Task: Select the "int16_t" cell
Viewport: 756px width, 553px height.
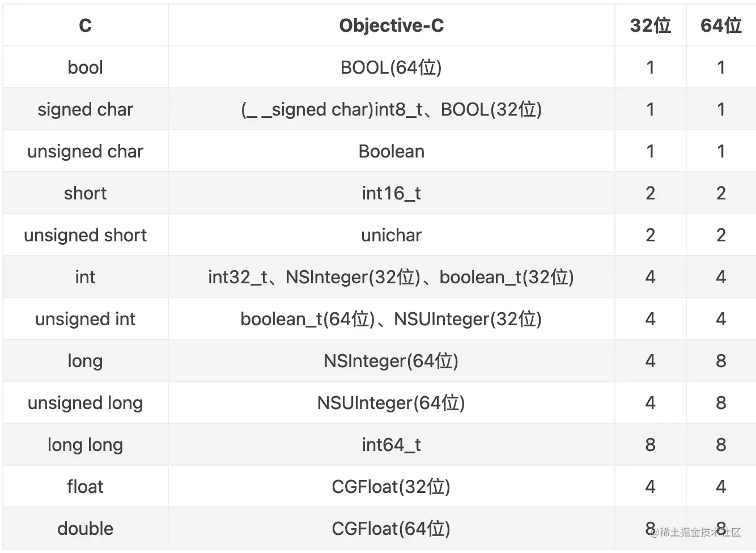Action: (391, 193)
